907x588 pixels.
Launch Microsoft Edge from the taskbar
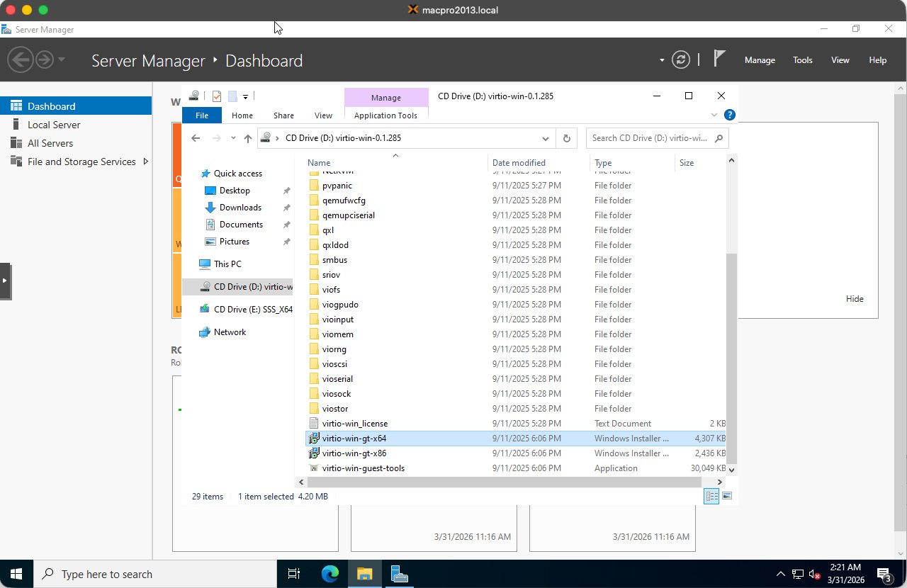[x=330, y=574]
